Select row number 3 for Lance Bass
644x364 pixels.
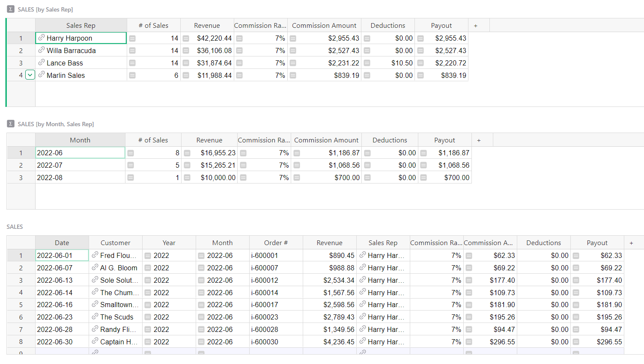point(21,62)
